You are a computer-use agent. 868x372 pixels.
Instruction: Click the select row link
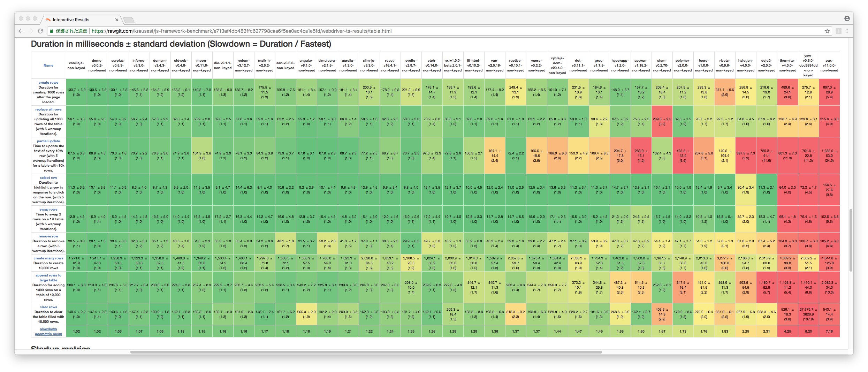point(48,178)
